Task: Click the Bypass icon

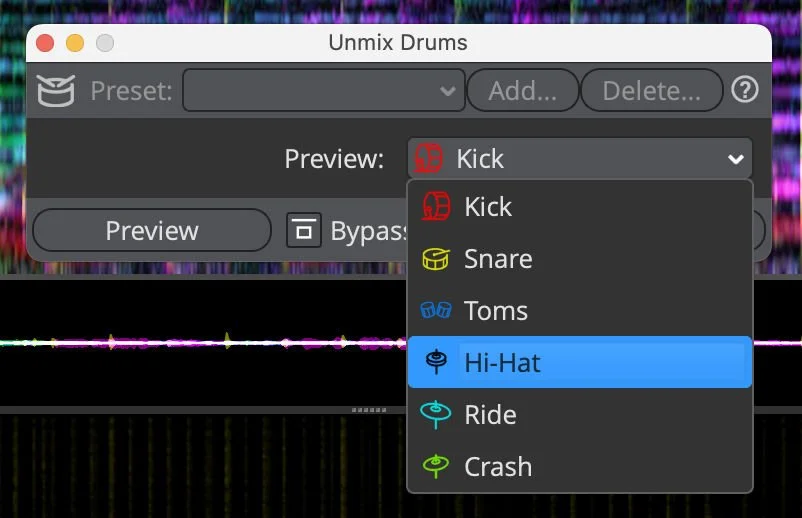Action: [304, 230]
